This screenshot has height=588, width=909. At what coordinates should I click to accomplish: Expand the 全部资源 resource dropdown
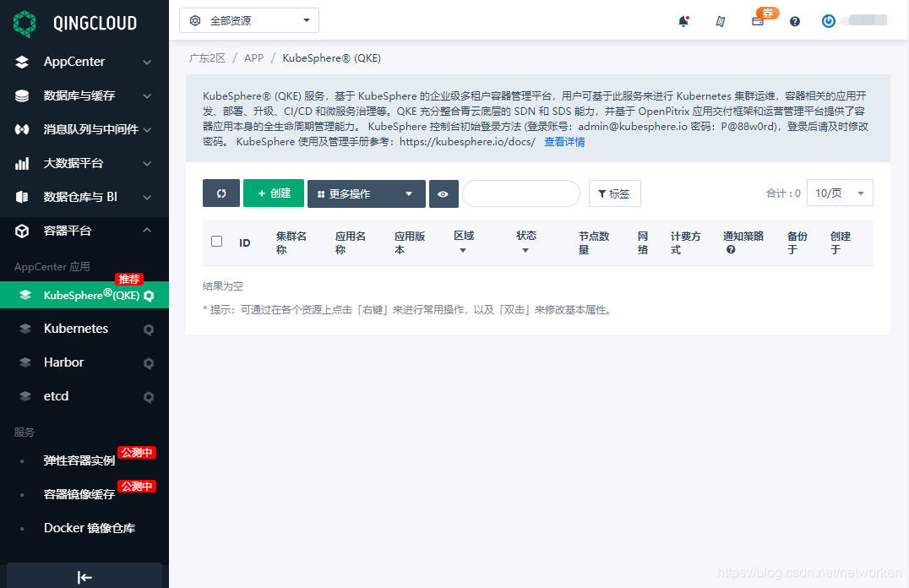click(248, 19)
